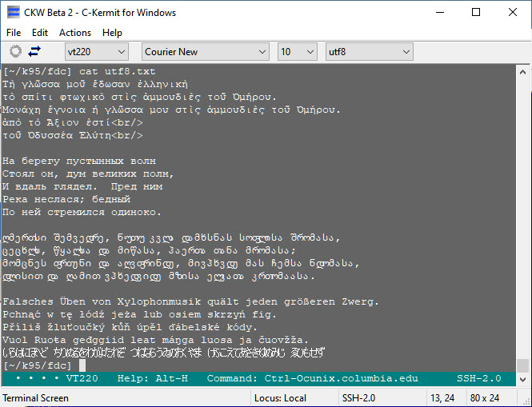532x407 pixels.
Task: Expand the vt220 terminal type dropdown
Action: (x=127, y=52)
